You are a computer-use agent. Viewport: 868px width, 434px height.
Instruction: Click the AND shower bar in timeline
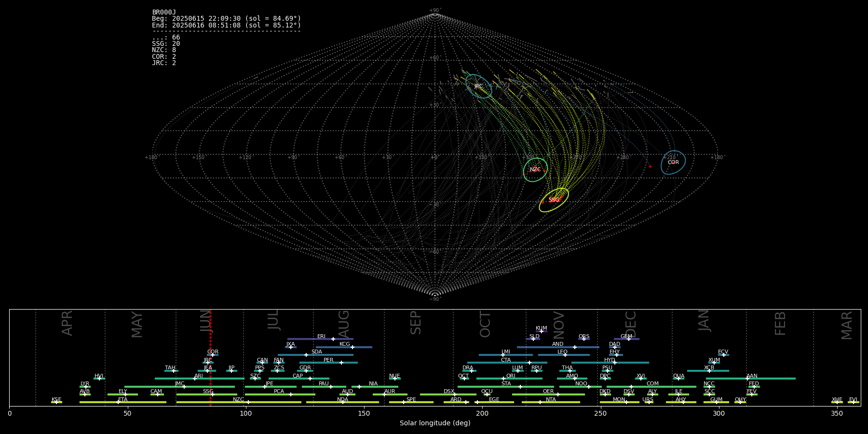click(558, 347)
